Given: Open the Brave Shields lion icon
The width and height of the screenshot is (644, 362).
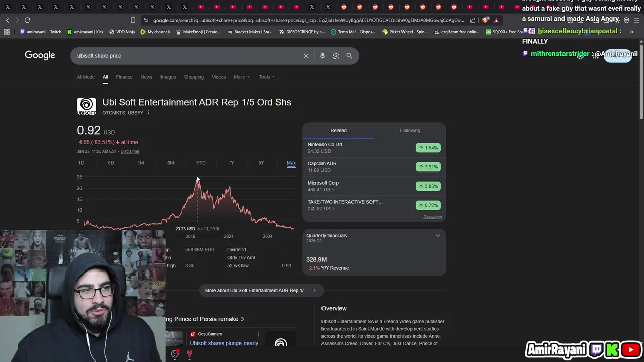Looking at the screenshot, I should tap(485, 20).
